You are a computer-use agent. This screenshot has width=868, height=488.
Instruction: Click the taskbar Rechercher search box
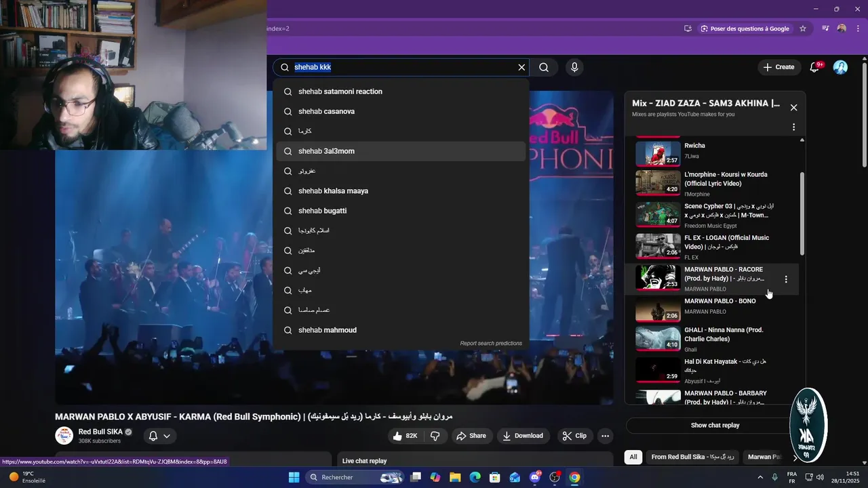pyautogui.click(x=356, y=477)
